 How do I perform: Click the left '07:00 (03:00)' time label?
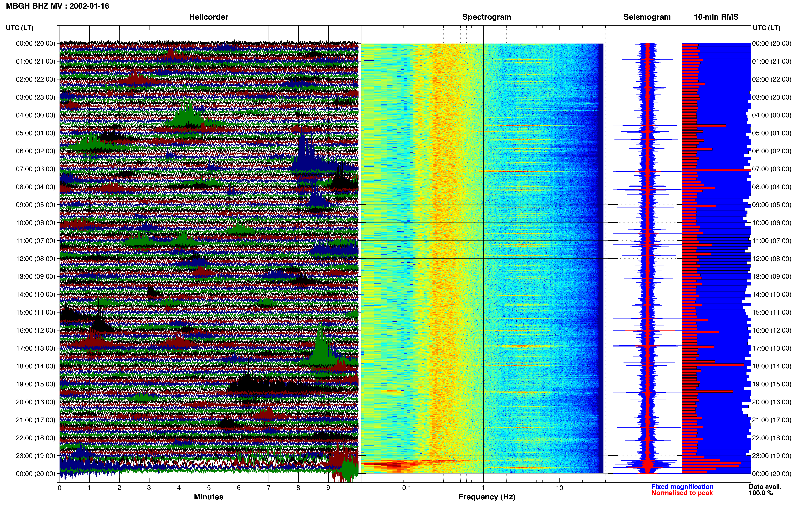(x=36, y=169)
